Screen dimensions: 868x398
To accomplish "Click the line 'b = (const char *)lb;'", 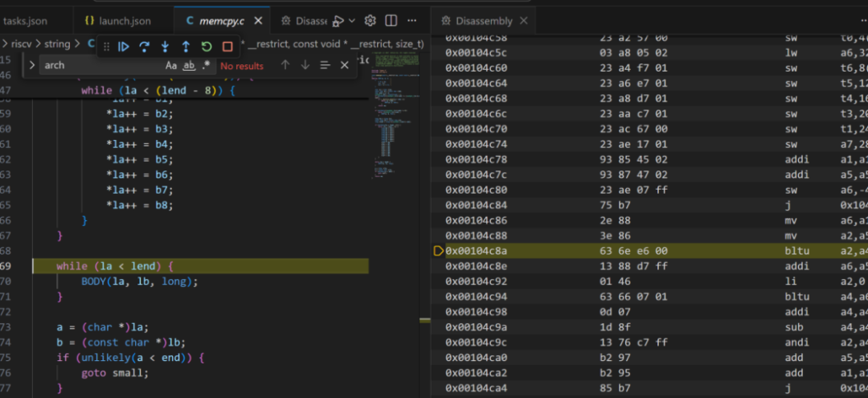I will [x=121, y=343].
